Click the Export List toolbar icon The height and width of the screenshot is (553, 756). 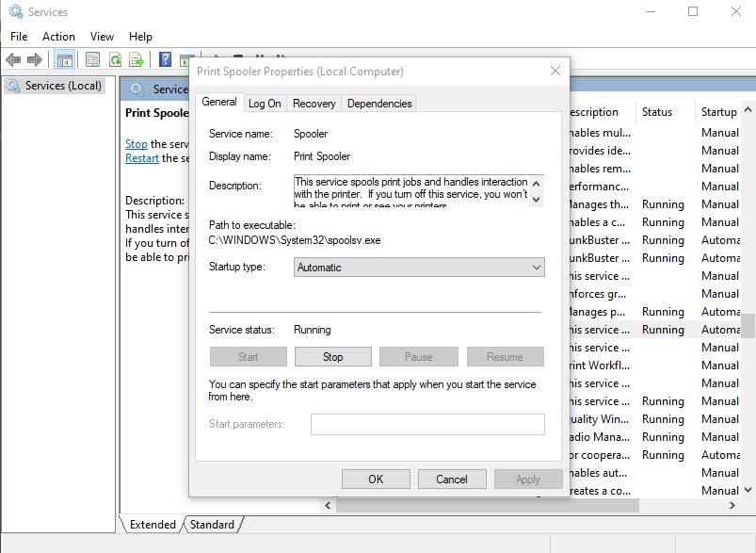click(137, 60)
